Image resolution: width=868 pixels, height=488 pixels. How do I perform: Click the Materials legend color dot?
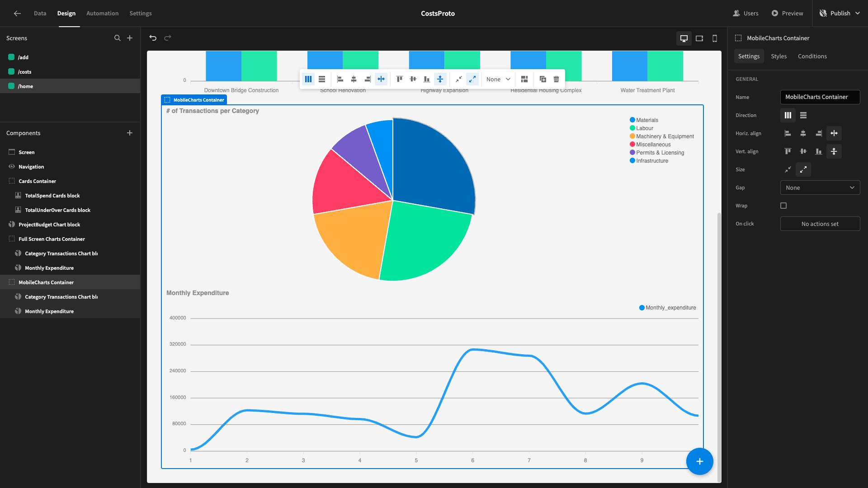[632, 120]
